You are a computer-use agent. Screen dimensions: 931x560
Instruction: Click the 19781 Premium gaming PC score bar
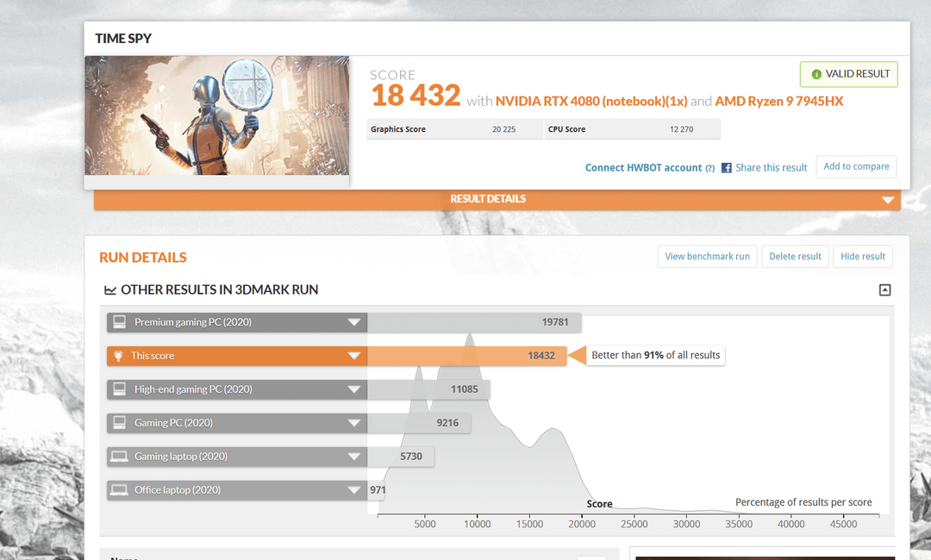[x=474, y=322]
